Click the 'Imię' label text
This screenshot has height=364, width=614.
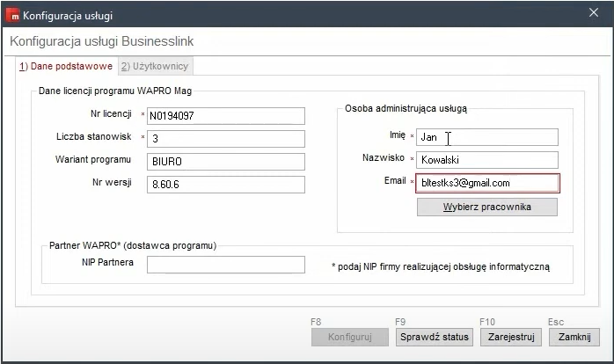point(398,135)
